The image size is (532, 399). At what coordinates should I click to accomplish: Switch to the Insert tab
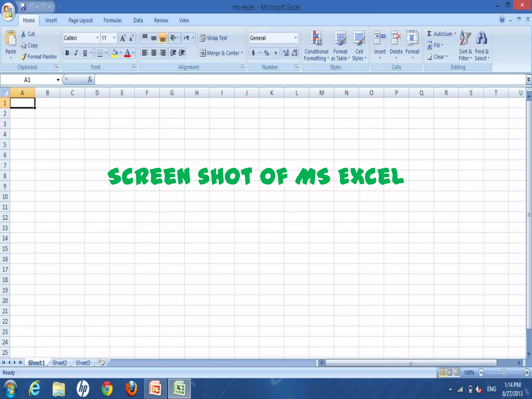51,20
